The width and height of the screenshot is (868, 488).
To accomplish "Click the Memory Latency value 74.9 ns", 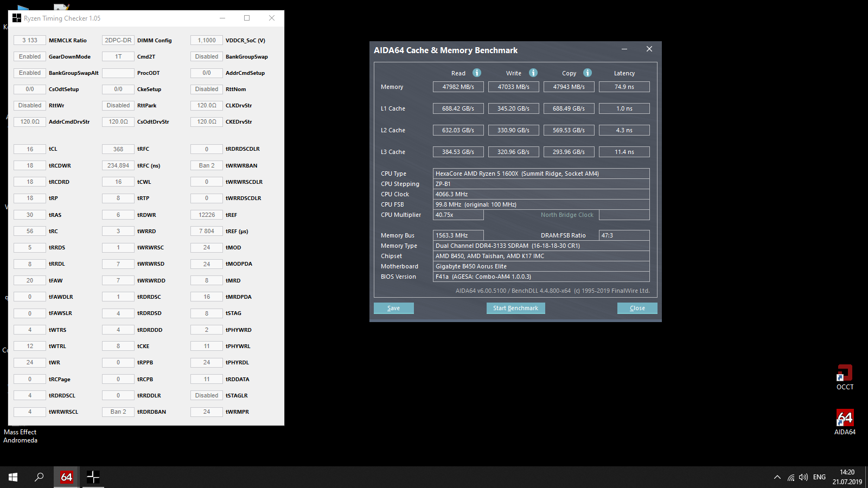I will pos(624,87).
